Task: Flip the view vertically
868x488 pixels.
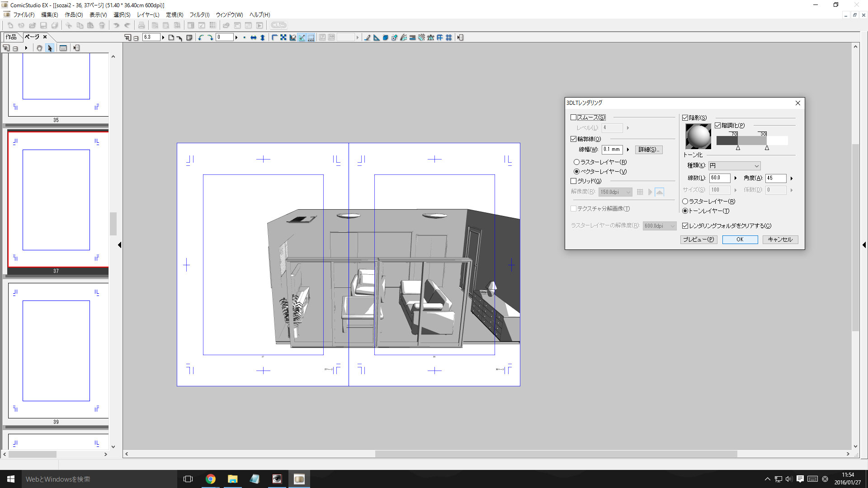Action: coord(263,38)
